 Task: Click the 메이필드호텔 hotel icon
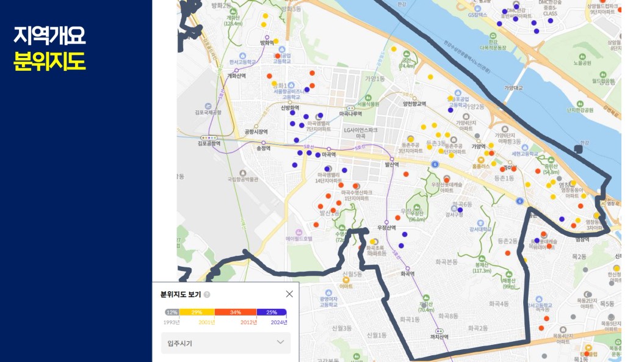click(299, 232)
